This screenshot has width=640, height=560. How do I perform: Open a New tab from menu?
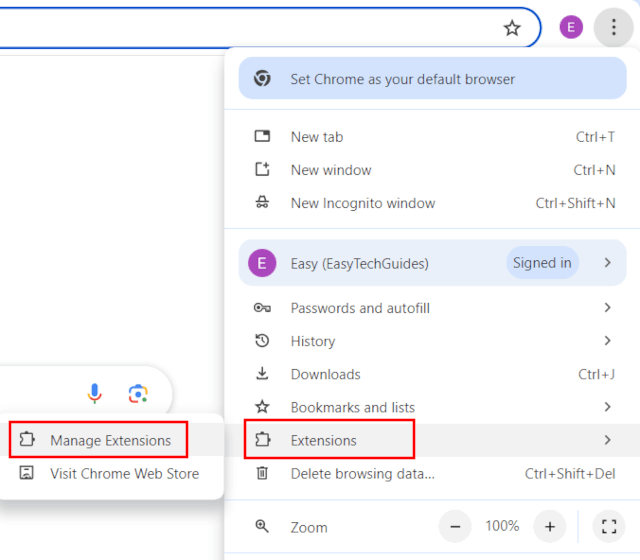(x=316, y=137)
